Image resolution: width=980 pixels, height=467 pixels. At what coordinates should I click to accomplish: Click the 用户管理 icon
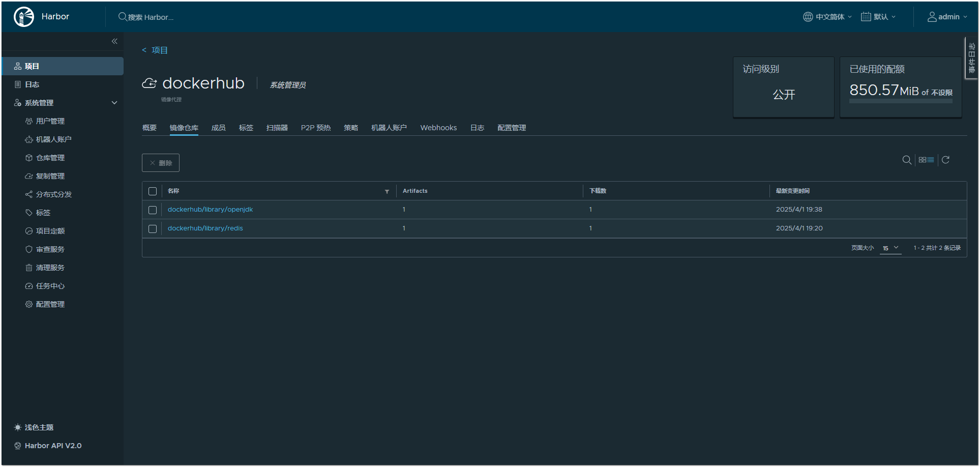coord(29,121)
